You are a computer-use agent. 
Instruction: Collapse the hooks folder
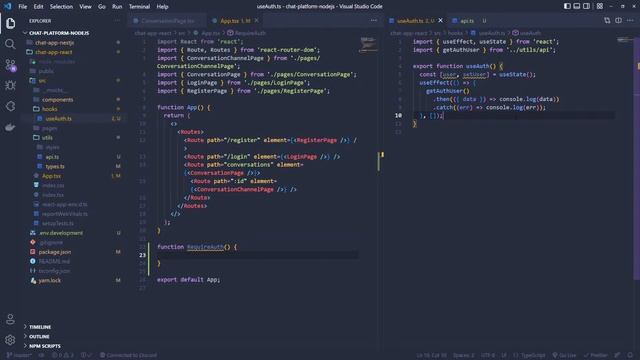click(49, 109)
